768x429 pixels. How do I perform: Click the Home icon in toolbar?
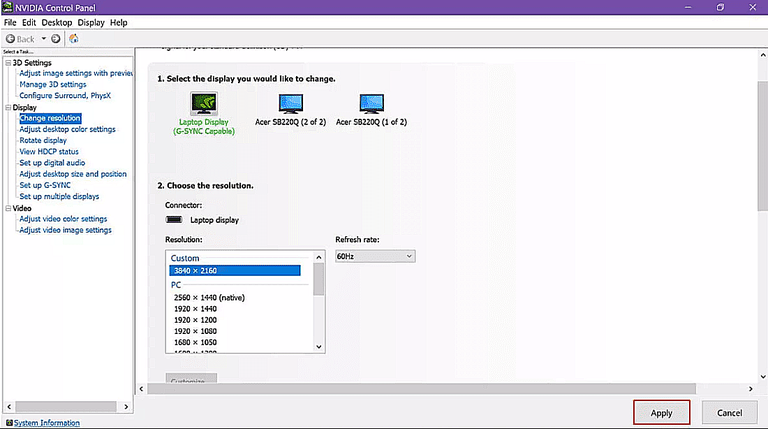[x=73, y=39]
